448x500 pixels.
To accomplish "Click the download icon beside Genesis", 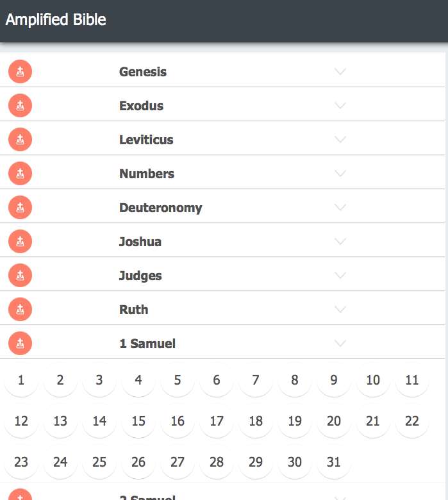I will (20, 72).
